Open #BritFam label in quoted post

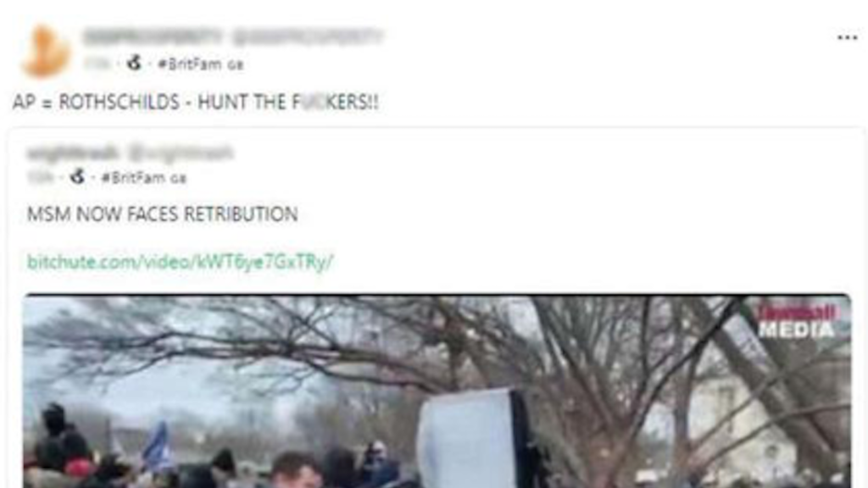(144, 178)
